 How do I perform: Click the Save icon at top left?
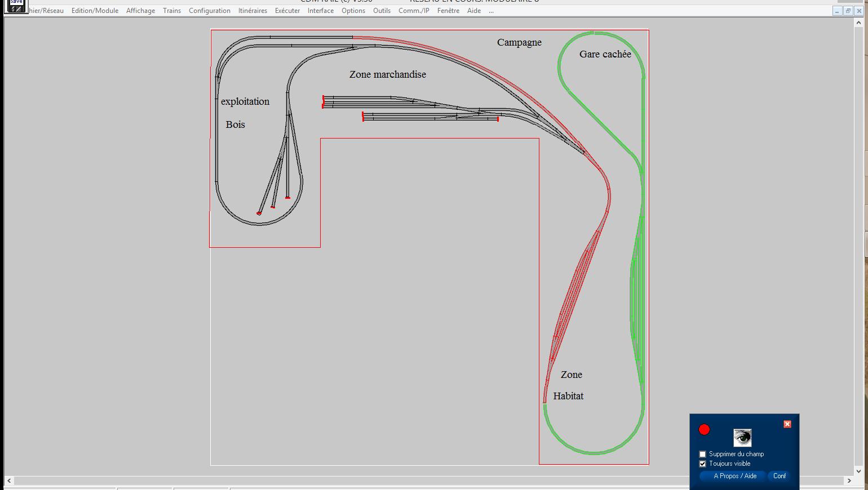click(x=16, y=6)
